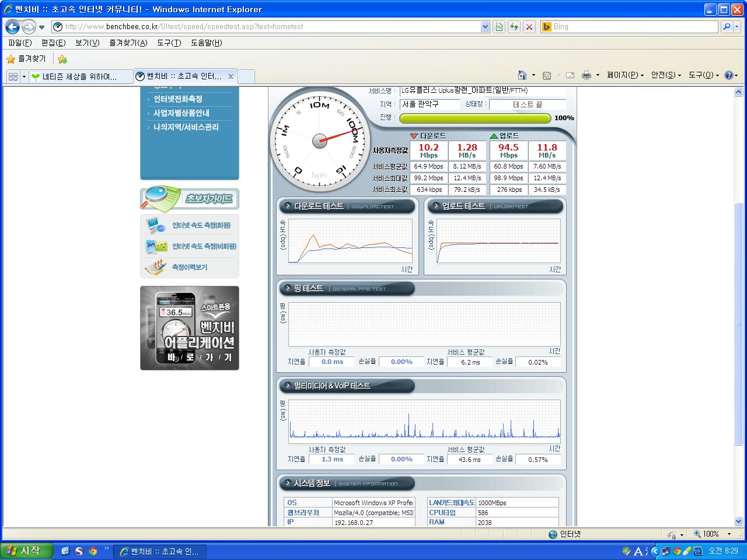Click the green 100% progress bar

point(475,118)
